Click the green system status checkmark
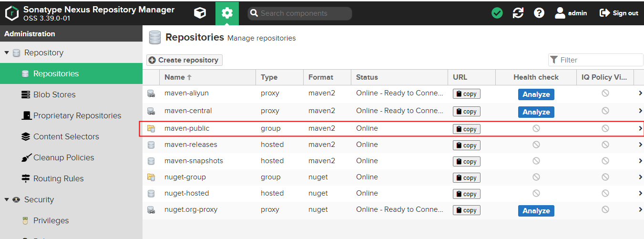The image size is (644, 239). coord(497,13)
